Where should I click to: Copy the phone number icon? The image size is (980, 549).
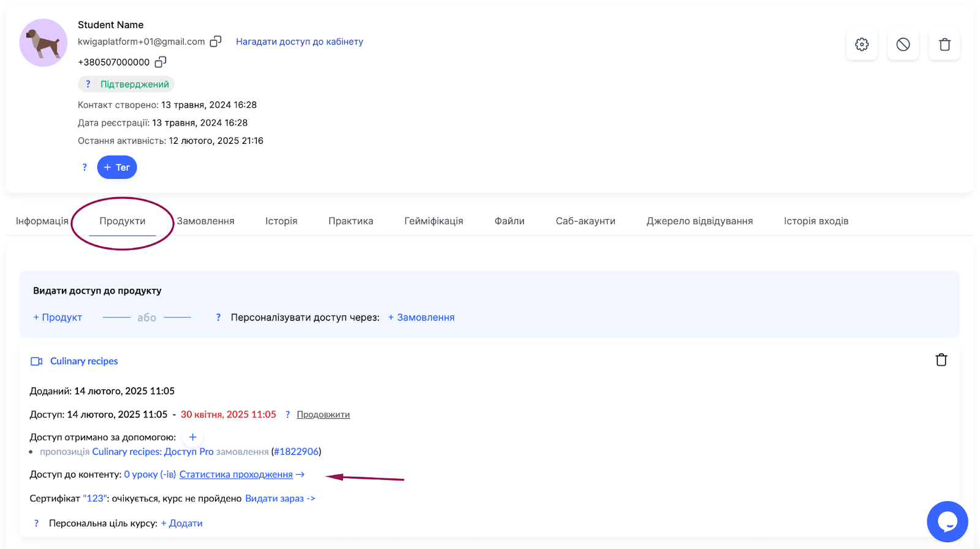tap(160, 62)
